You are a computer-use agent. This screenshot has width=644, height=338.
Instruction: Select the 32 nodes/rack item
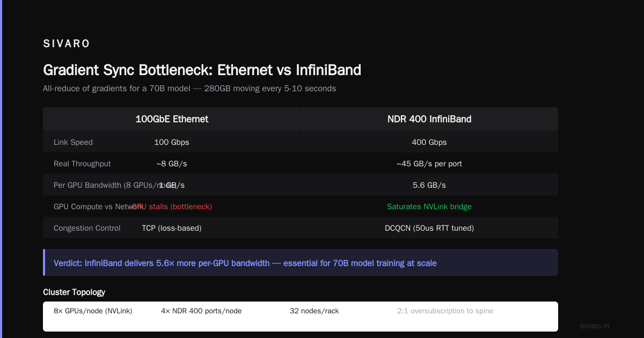[314, 311]
